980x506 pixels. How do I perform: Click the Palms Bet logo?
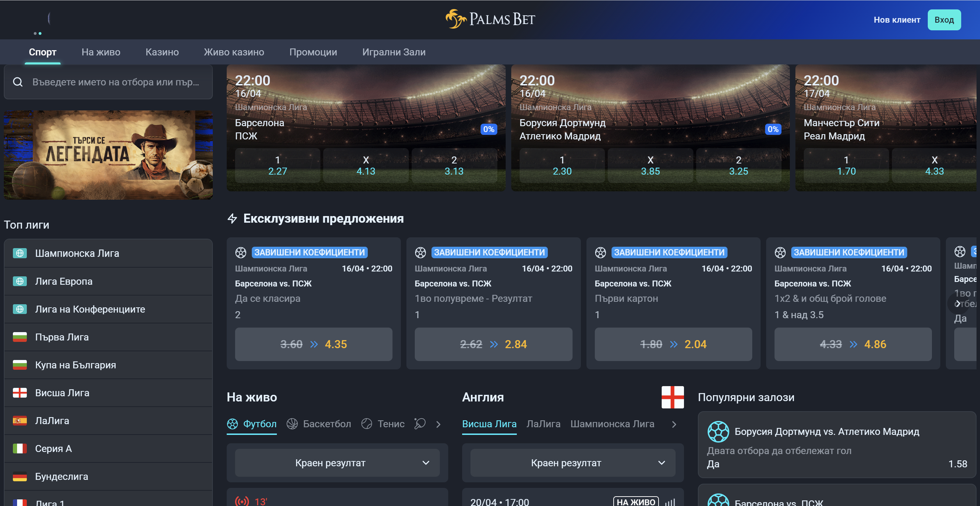(490, 19)
